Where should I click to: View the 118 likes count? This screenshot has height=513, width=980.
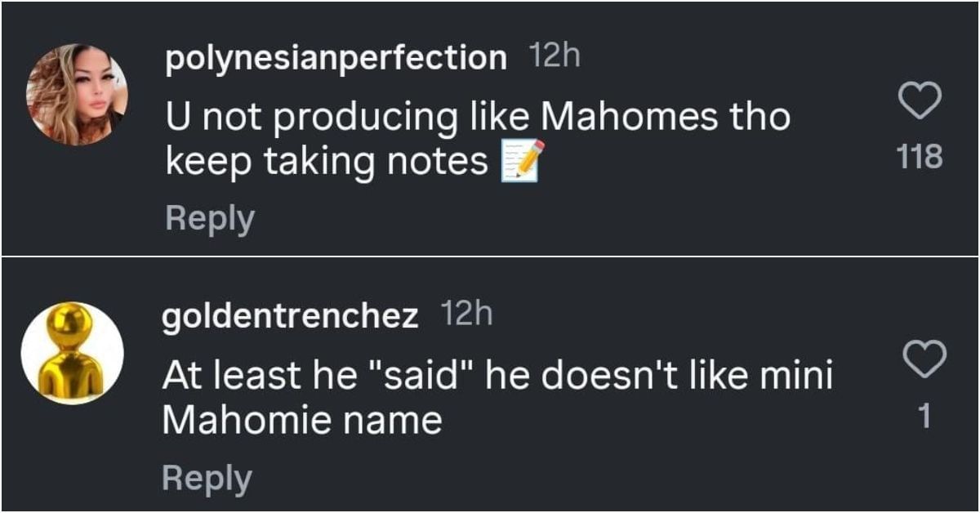coord(920,156)
